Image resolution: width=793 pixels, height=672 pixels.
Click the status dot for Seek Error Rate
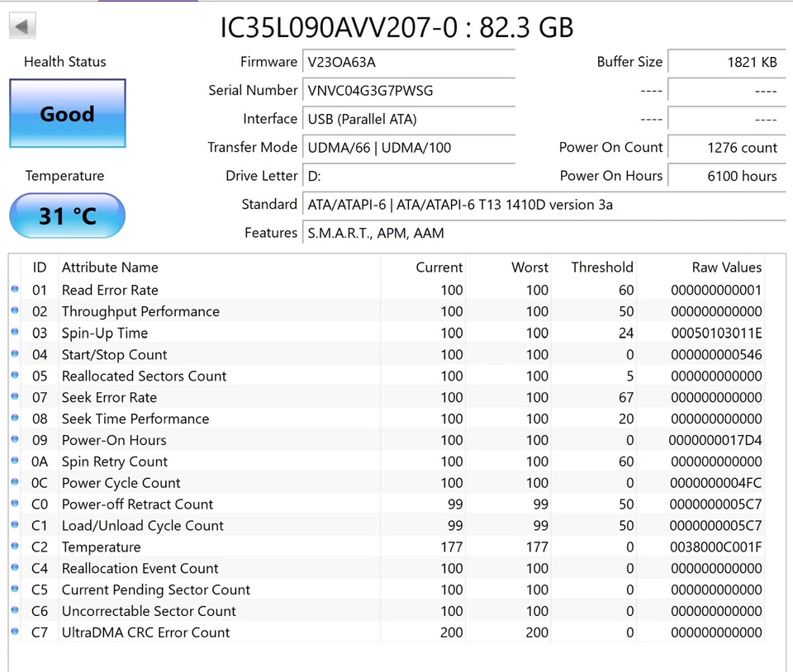(x=14, y=397)
